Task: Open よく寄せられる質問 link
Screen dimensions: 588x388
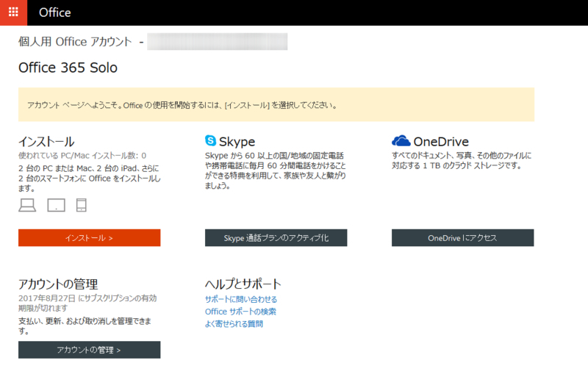Action: [234, 324]
